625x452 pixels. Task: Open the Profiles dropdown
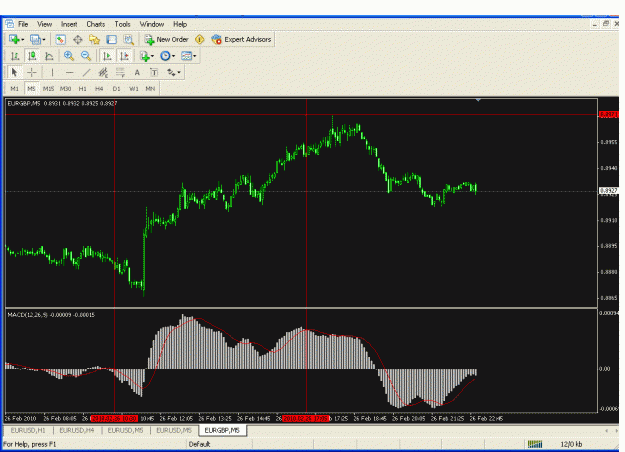(38, 39)
